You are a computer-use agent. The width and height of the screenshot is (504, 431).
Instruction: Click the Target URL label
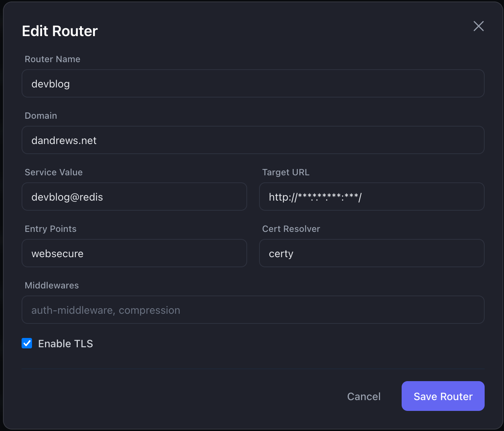286,172
